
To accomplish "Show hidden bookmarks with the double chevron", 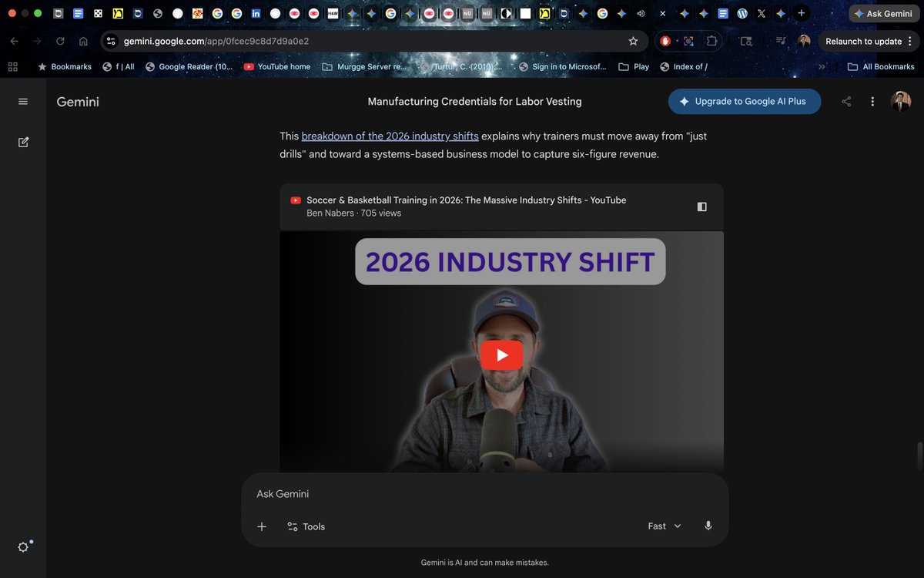I will click(x=822, y=66).
